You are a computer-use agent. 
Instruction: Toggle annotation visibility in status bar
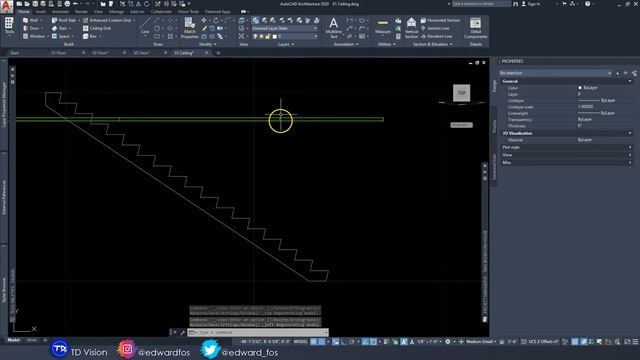pos(404,342)
